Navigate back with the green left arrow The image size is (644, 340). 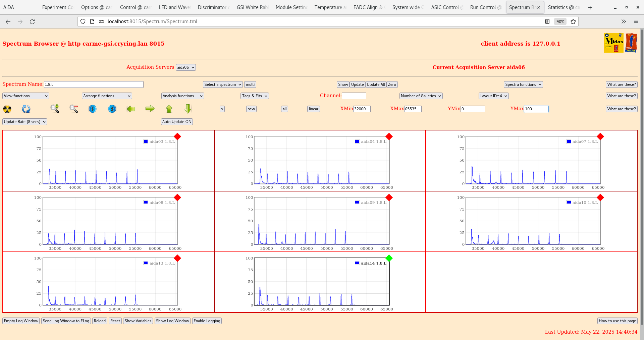coord(131,109)
